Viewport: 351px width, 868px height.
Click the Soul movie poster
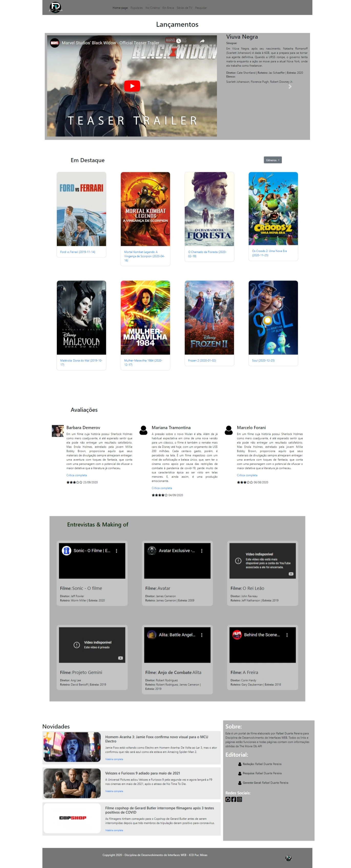point(273,317)
